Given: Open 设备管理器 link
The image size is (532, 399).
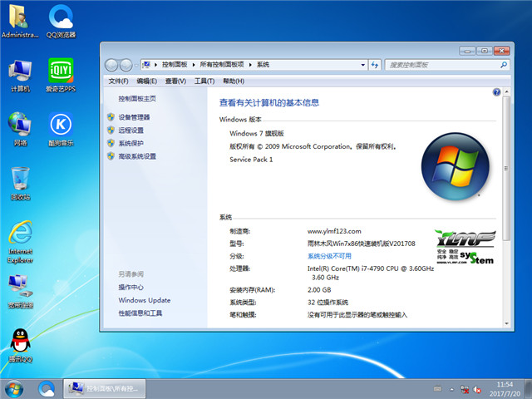Looking at the screenshot, I should coord(134,117).
